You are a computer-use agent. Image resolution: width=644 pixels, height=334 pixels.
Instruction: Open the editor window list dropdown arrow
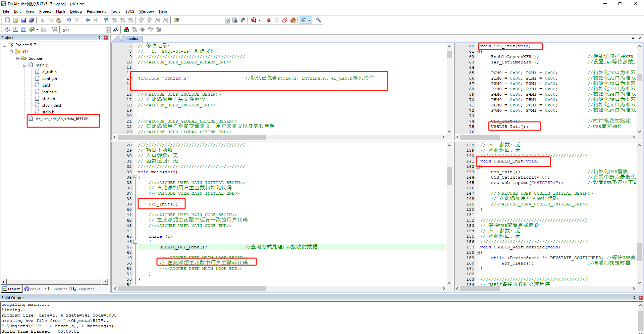point(633,38)
